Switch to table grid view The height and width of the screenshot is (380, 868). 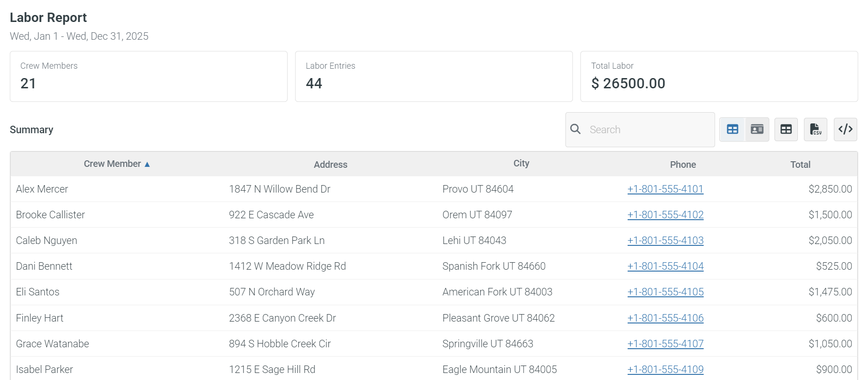point(732,129)
